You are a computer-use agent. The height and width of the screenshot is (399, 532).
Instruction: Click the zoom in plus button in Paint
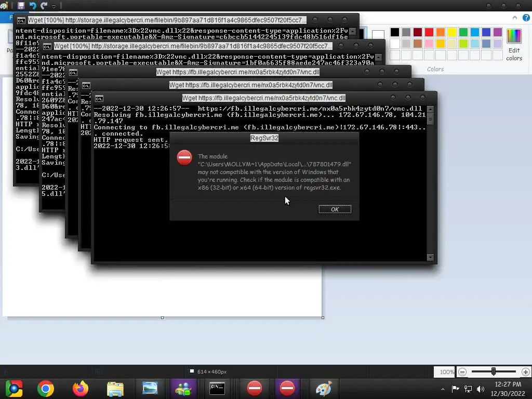tap(526, 372)
